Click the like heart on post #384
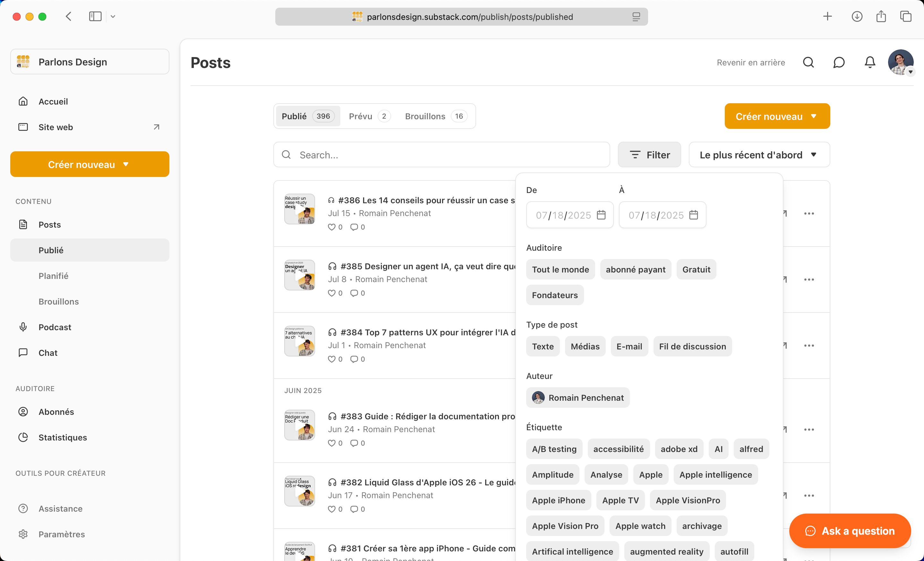Viewport: 924px width, 561px height. point(331,359)
